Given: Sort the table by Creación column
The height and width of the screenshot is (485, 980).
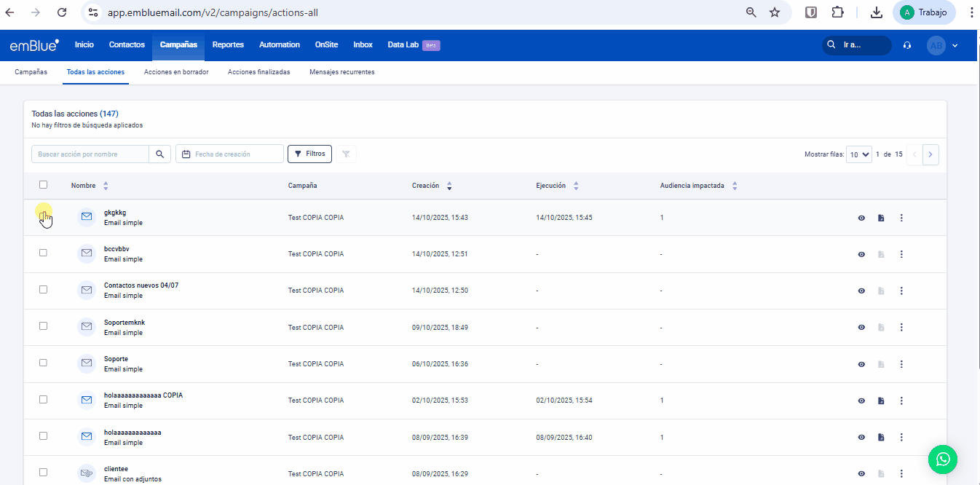Looking at the screenshot, I should [448, 186].
